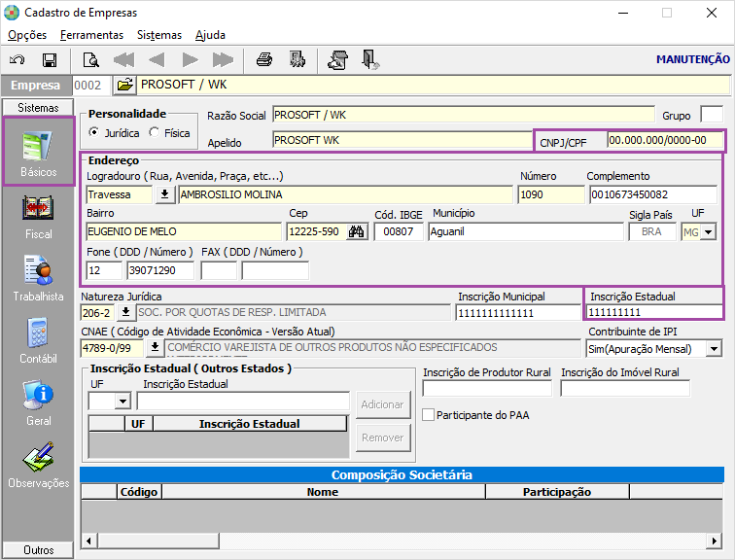The width and height of the screenshot is (735, 560).
Task: Open the search document magnifier icon
Action: coord(90,60)
